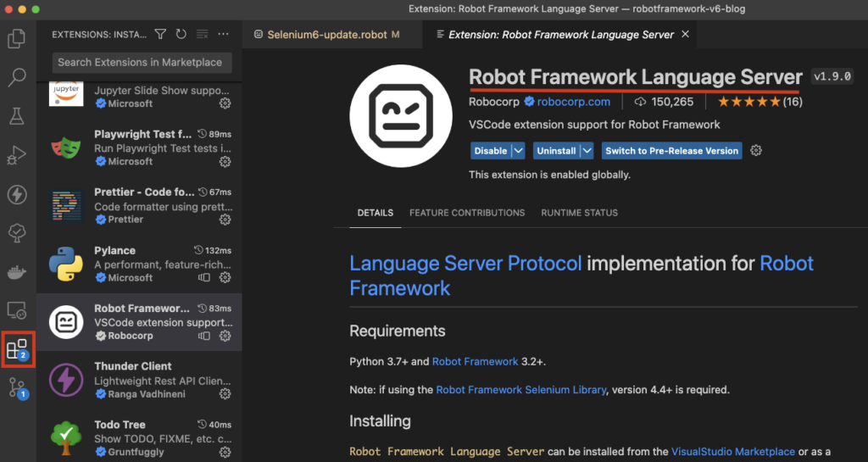Open the Run and Debug view
The image size is (868, 462).
(x=17, y=155)
